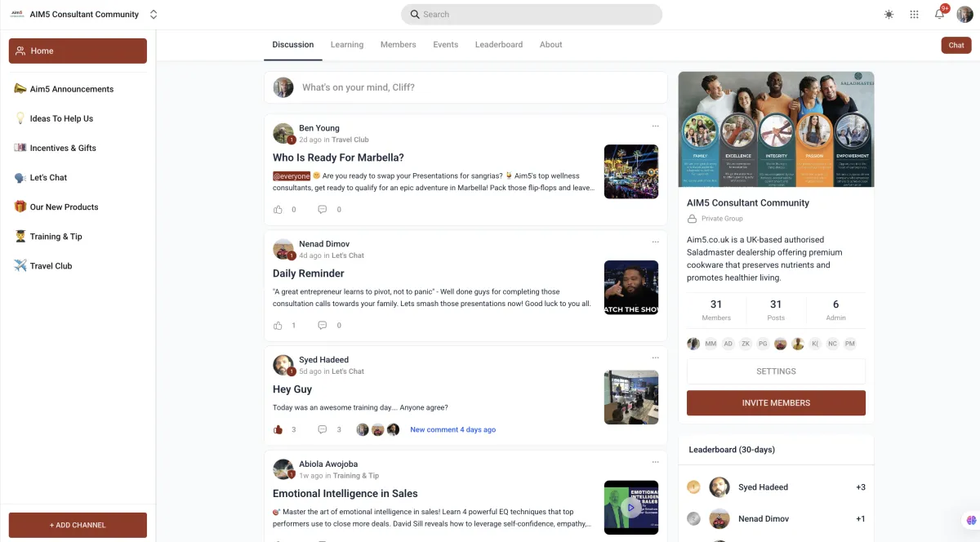Switch to the Members tab
Viewport: 980px width, 542px height.
[x=398, y=44]
